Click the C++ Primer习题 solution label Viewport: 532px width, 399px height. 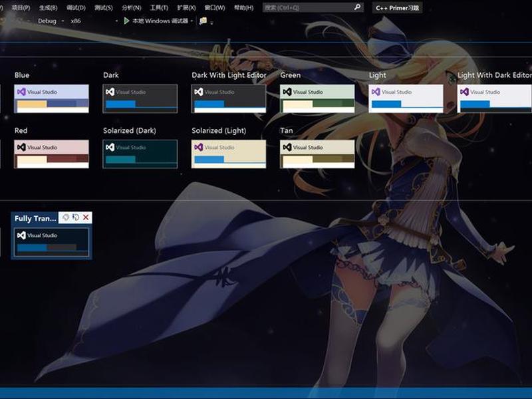[x=397, y=8]
